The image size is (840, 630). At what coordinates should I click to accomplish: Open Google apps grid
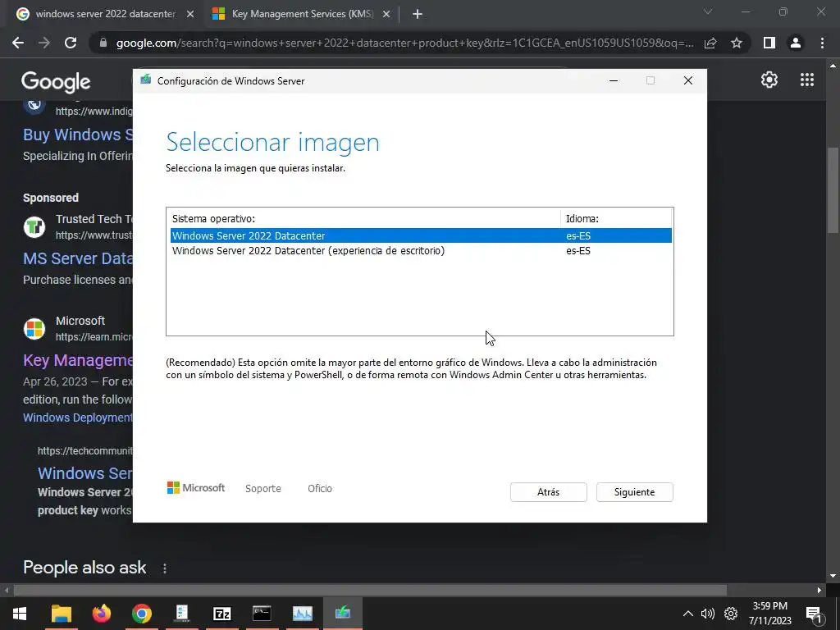tap(807, 80)
